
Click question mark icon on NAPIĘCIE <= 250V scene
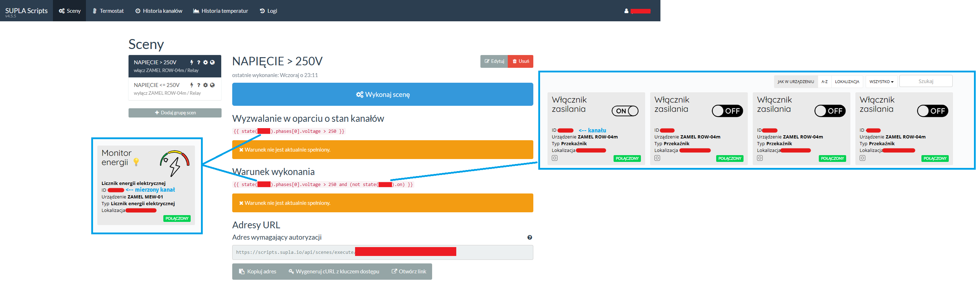point(198,85)
